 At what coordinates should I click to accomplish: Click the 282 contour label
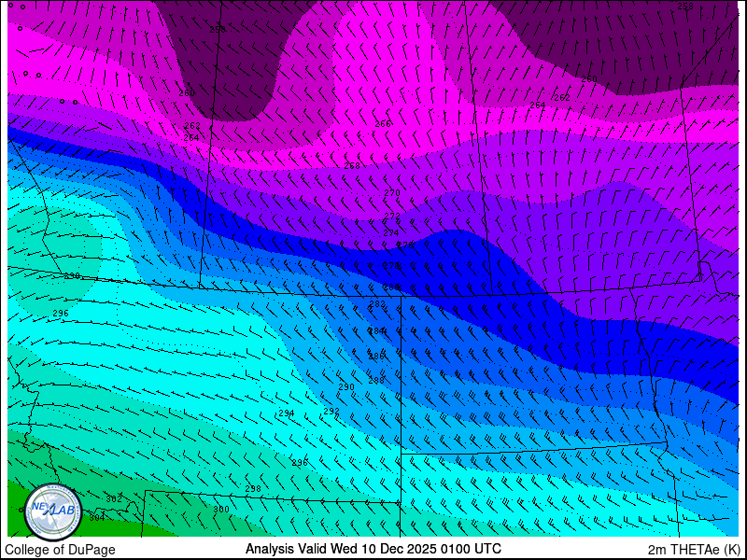pos(377,304)
